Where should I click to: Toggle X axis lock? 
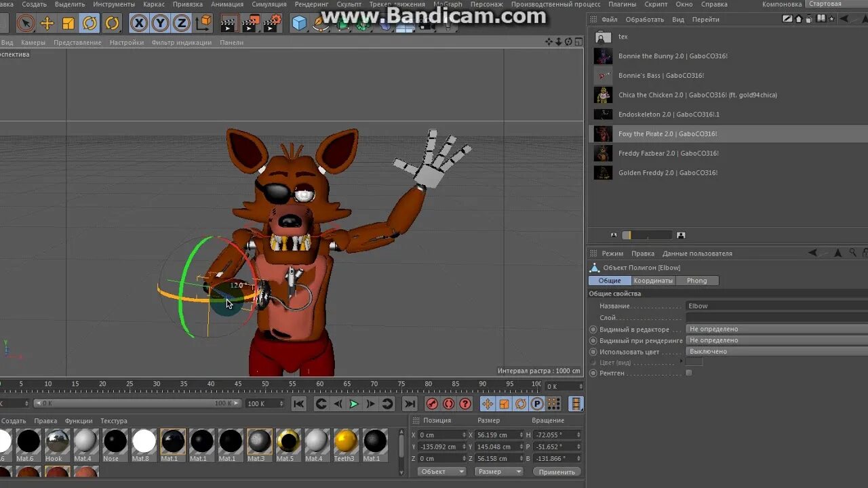[x=138, y=24]
